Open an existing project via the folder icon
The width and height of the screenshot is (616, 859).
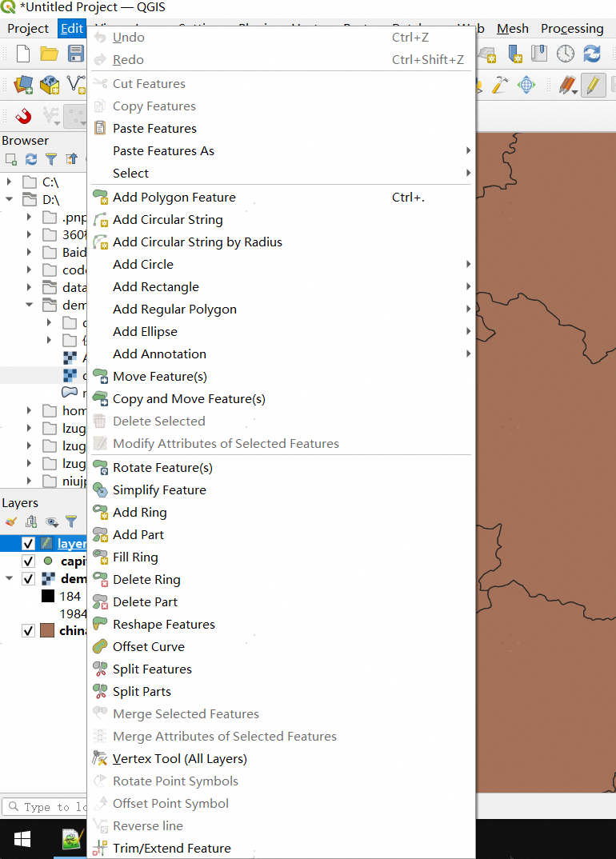[x=50, y=54]
